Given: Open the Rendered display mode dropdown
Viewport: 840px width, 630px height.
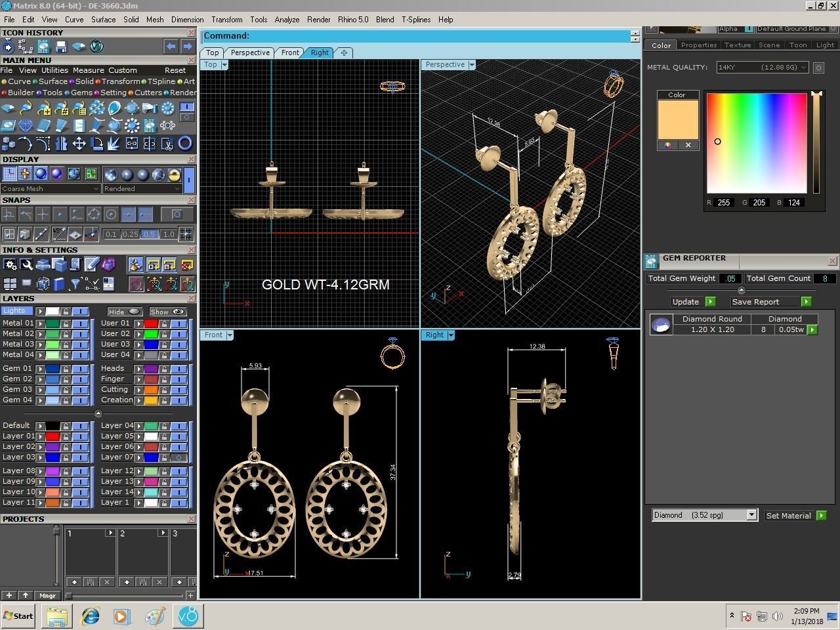Looking at the screenshot, I should (142, 188).
